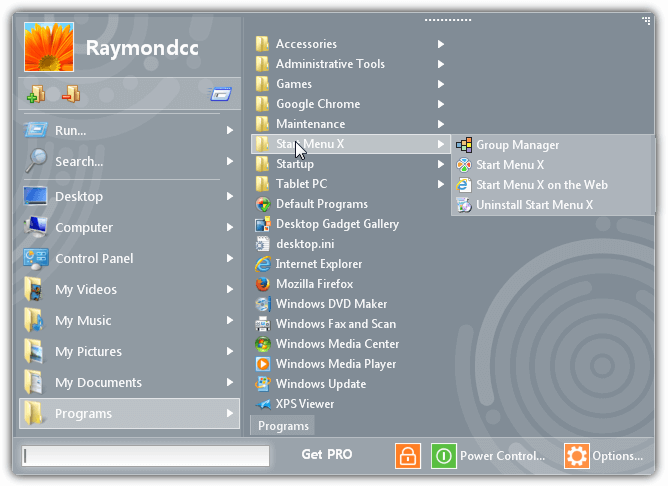Click the Start Menu X on the Web icon

pos(464,185)
